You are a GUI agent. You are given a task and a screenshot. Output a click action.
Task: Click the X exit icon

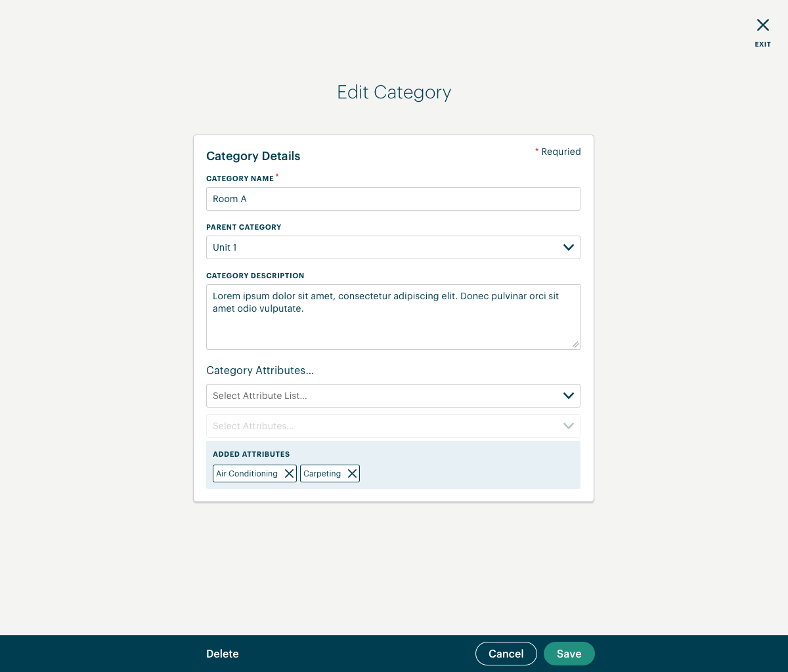762,25
